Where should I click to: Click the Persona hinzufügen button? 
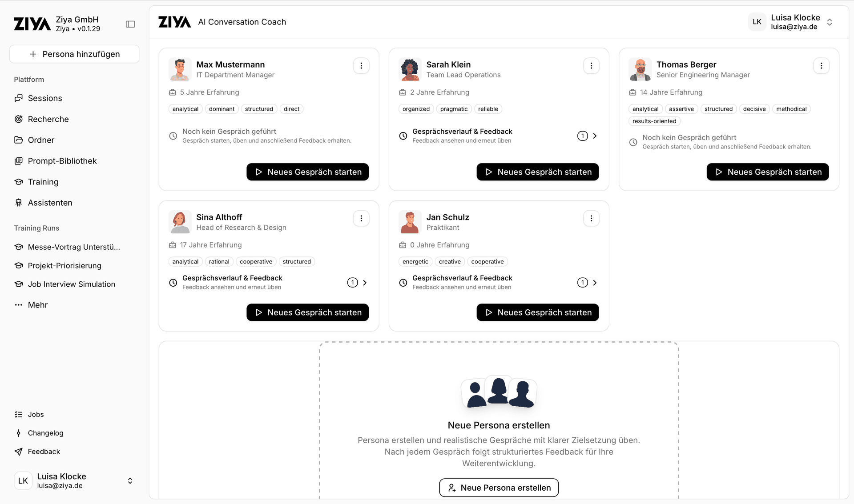tap(74, 54)
